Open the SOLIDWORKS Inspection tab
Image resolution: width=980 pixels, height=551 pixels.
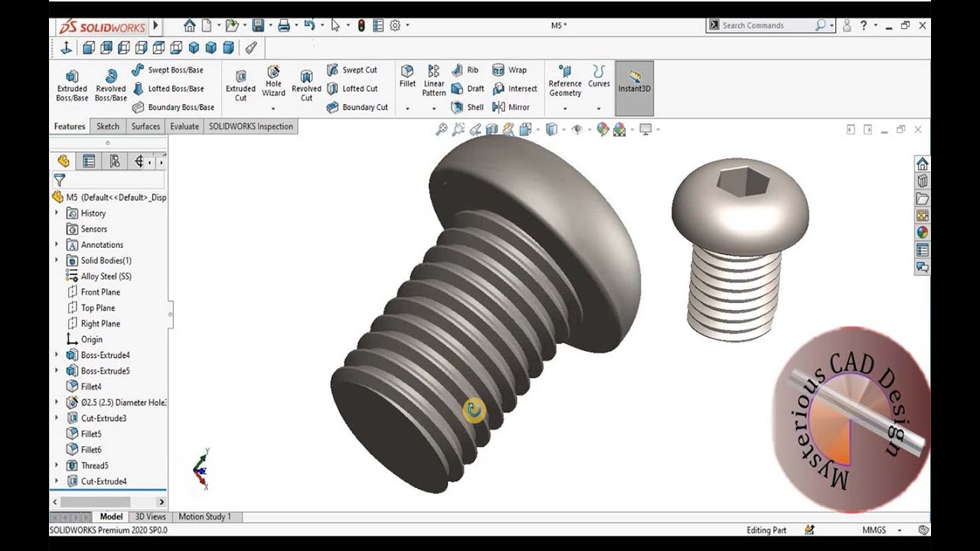[251, 126]
